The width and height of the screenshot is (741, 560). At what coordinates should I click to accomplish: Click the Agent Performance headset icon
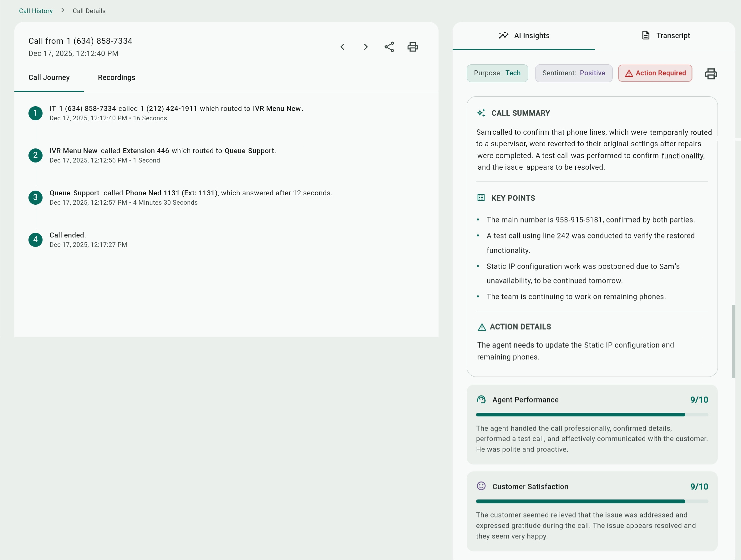click(x=481, y=399)
